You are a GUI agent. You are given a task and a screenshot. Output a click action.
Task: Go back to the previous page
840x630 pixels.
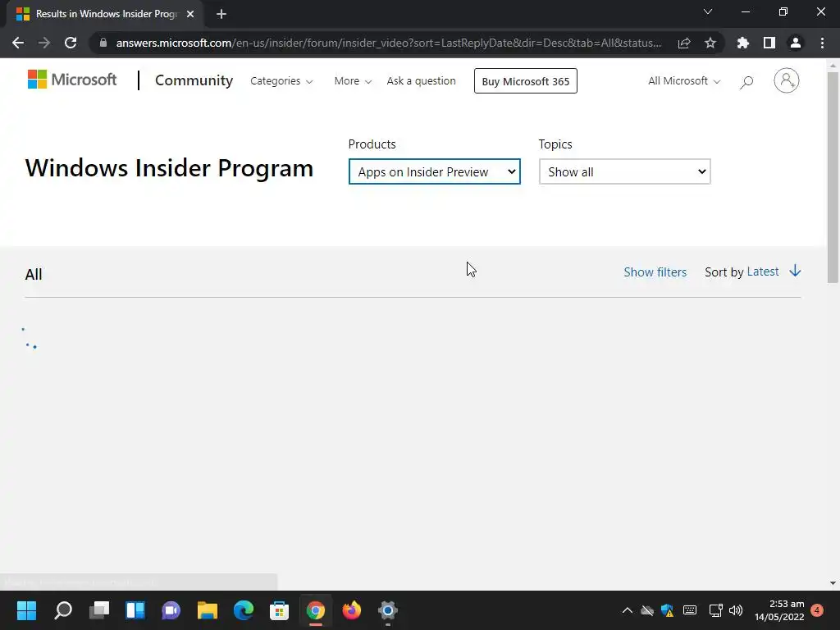pos(18,43)
